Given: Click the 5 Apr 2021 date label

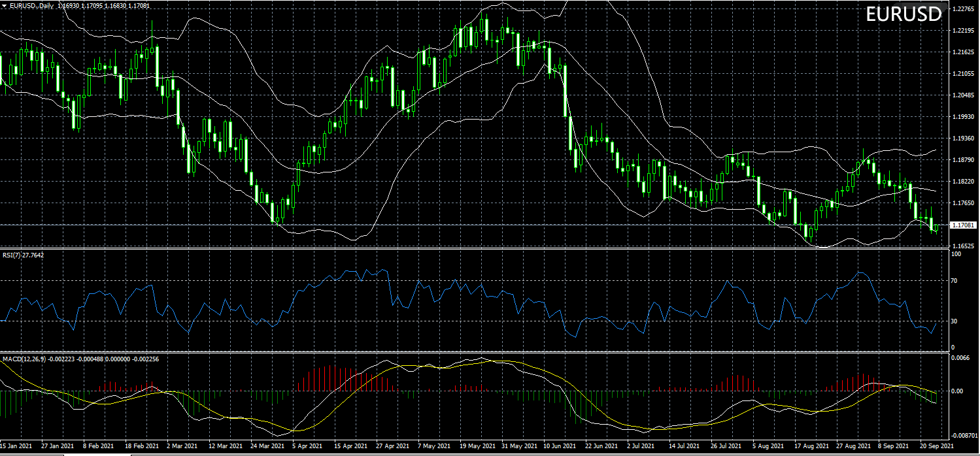Looking at the screenshot, I should (x=305, y=447).
